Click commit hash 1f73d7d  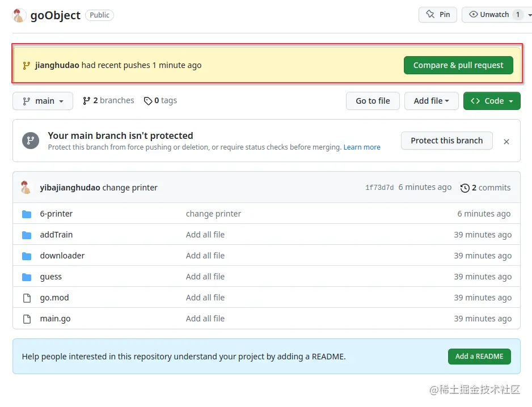coord(379,188)
